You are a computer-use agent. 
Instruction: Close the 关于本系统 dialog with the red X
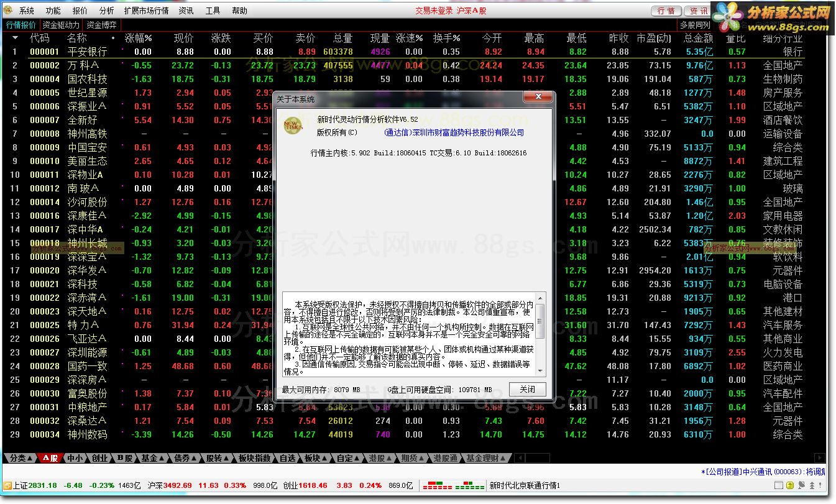(x=537, y=98)
